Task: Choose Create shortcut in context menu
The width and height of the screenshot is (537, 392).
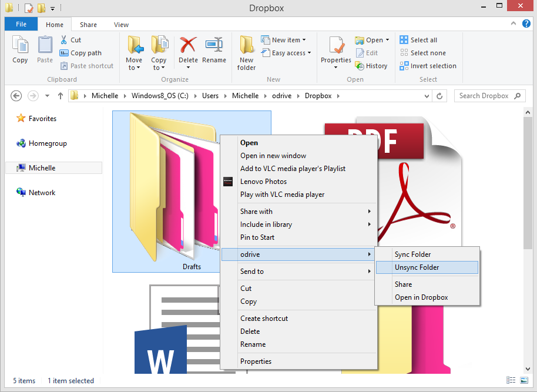Action: click(298, 319)
